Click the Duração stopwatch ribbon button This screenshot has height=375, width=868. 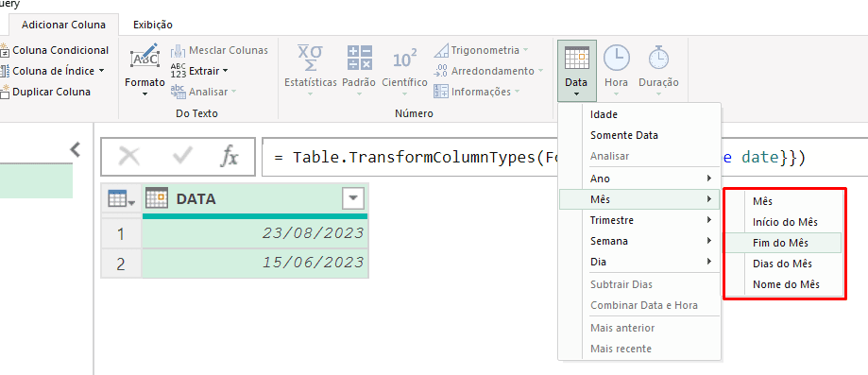pyautogui.click(x=658, y=70)
